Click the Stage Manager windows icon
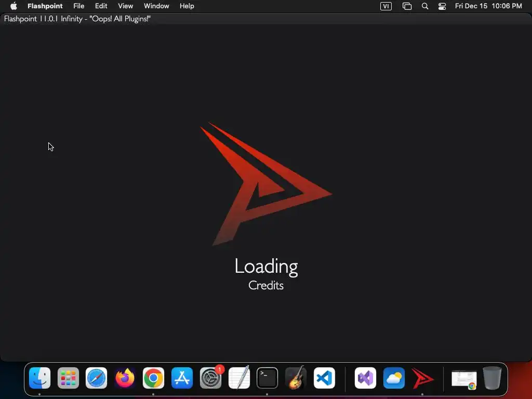This screenshot has width=532, height=399. [407, 6]
